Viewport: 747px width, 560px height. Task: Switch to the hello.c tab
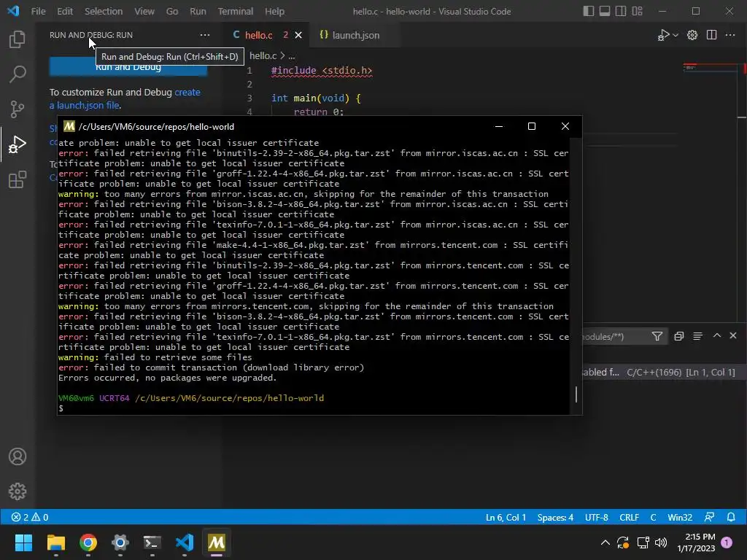(x=259, y=35)
